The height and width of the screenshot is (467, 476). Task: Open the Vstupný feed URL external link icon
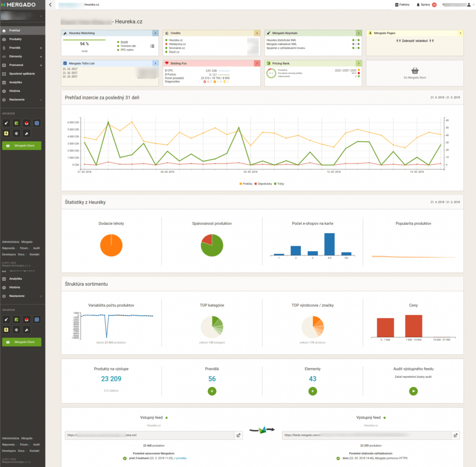click(238, 435)
